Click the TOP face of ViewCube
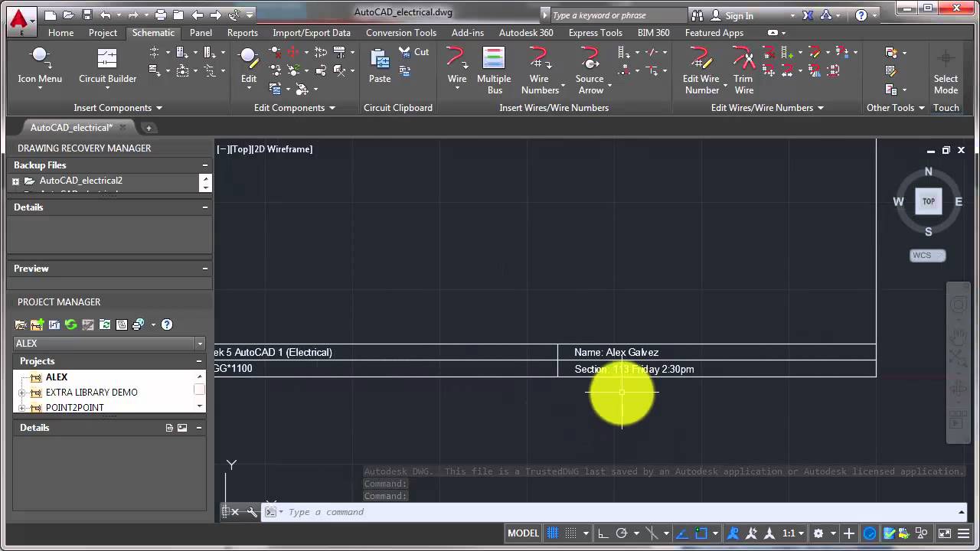Viewport: 980px width, 551px height. [929, 201]
